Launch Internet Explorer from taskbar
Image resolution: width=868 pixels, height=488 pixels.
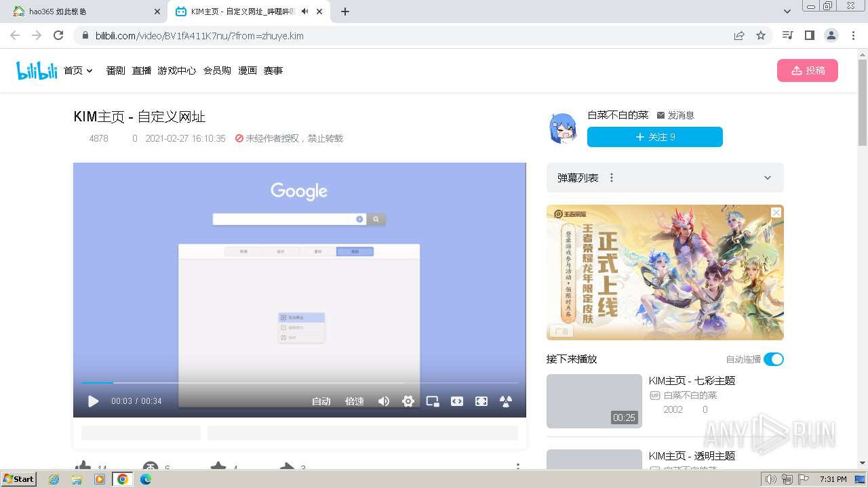click(x=54, y=479)
